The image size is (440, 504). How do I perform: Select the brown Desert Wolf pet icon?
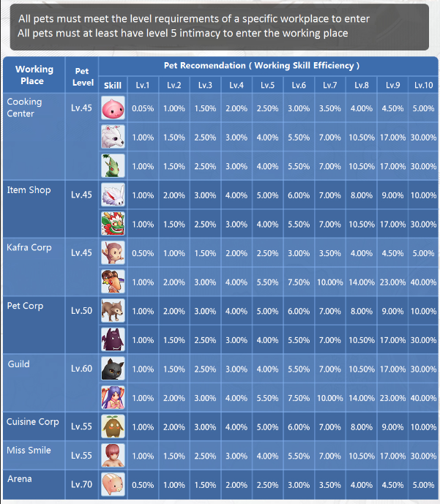click(x=113, y=311)
